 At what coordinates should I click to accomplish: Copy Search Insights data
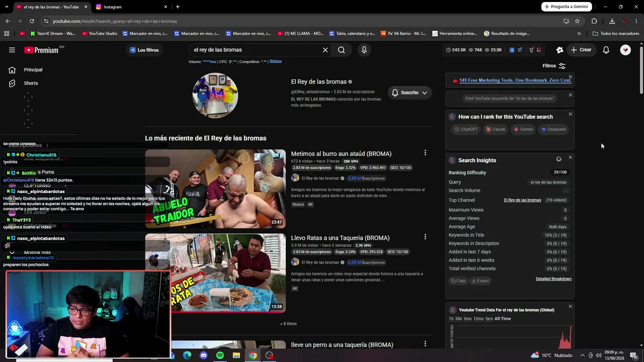click(x=458, y=281)
